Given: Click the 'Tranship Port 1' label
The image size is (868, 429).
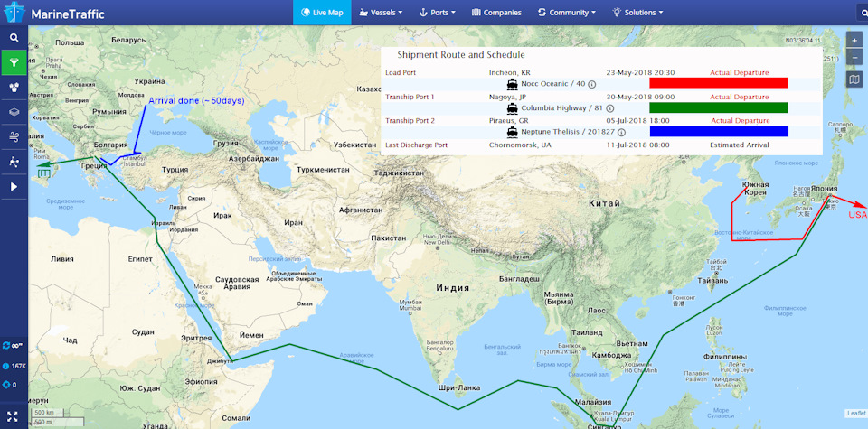Looking at the screenshot, I should tap(410, 97).
